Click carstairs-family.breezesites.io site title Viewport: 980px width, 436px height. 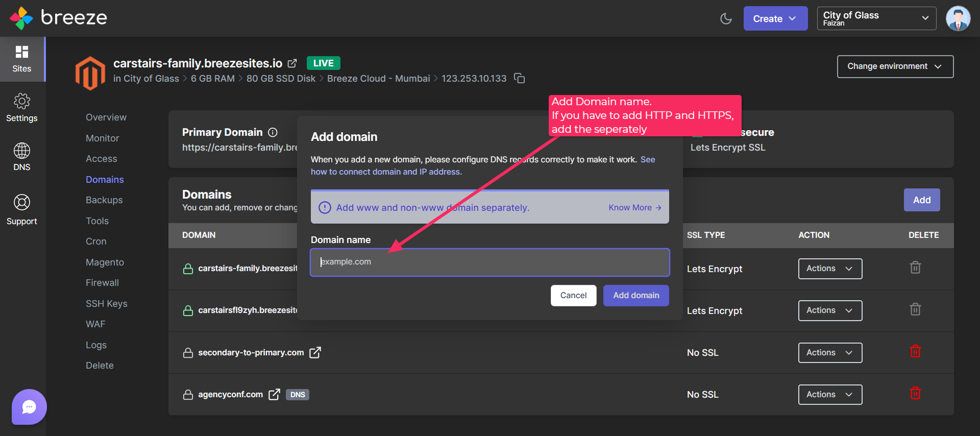[198, 63]
